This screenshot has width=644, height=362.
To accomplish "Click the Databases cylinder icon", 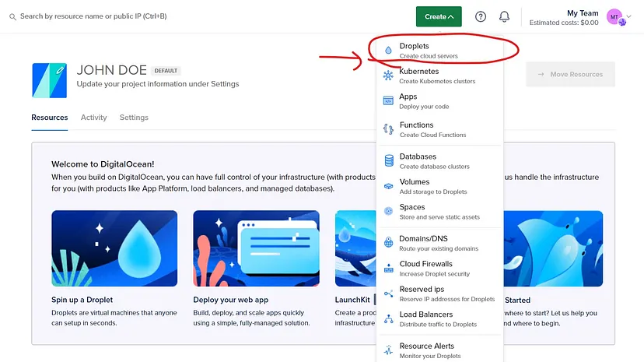I will click(x=389, y=160).
